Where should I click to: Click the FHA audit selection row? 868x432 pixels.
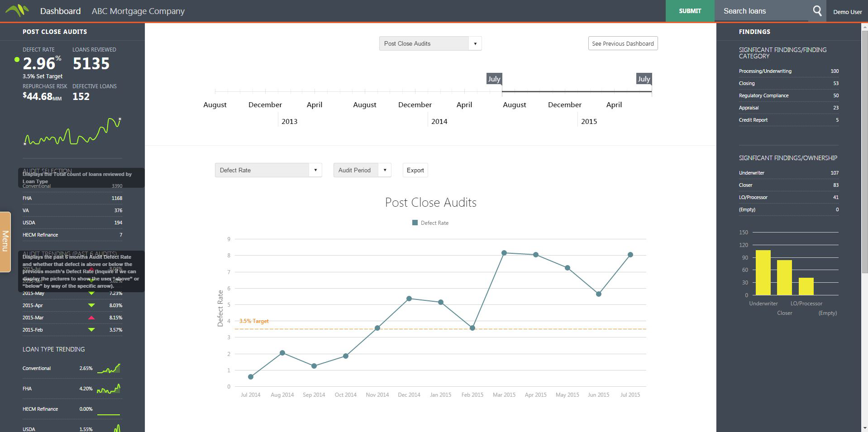pyautogui.click(x=72, y=198)
